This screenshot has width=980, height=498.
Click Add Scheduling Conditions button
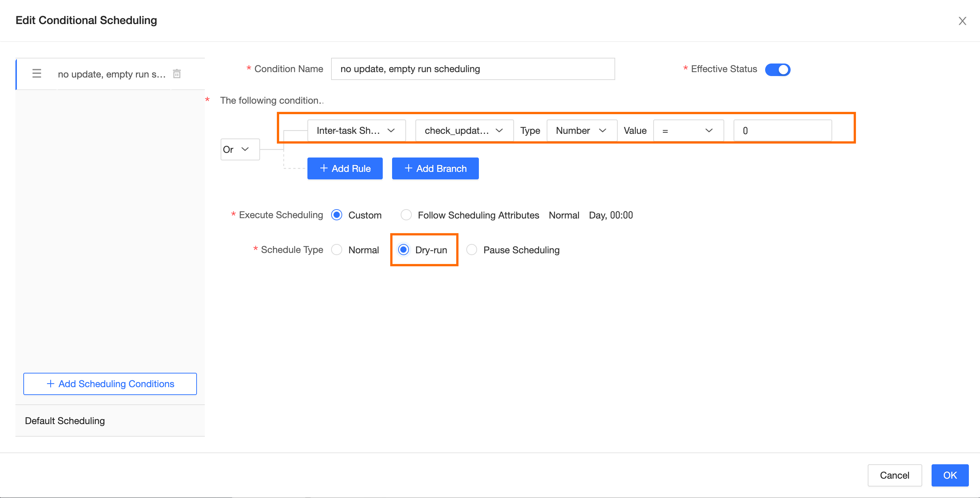coord(110,384)
